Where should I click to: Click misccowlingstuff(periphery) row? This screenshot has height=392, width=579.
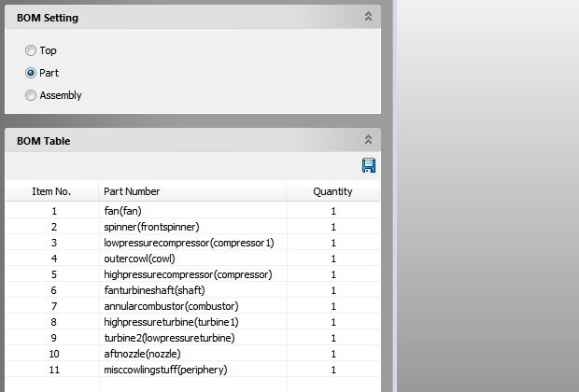coord(165,370)
